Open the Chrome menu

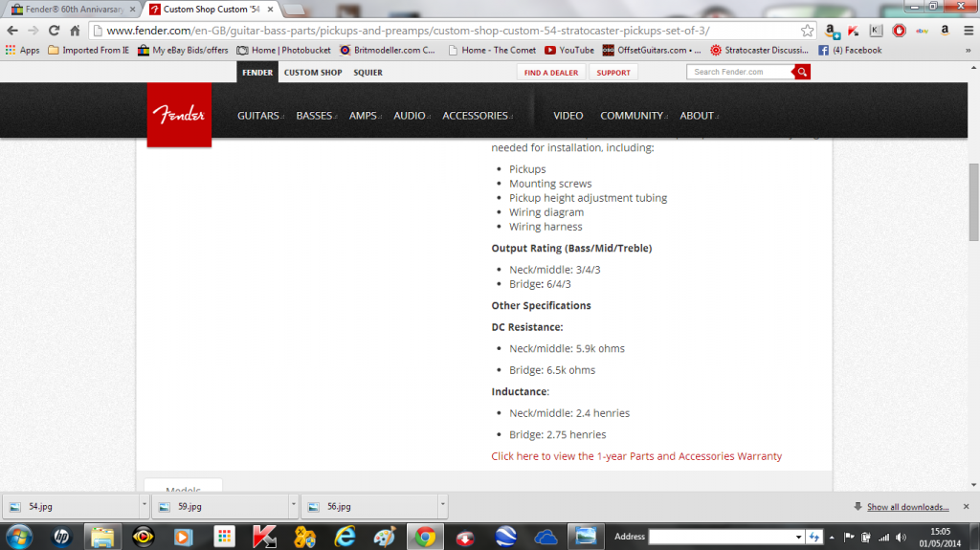(x=966, y=31)
